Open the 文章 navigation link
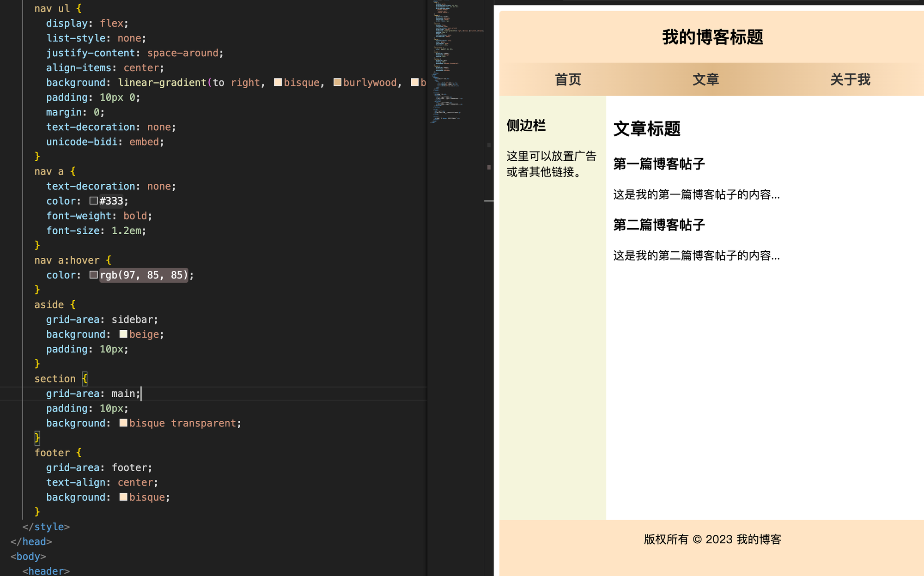The image size is (924, 576). point(705,79)
